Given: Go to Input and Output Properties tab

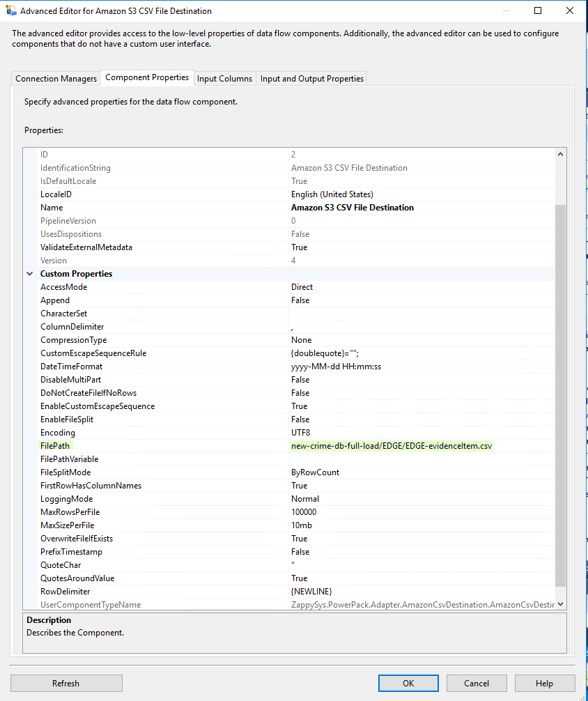Looking at the screenshot, I should point(311,79).
